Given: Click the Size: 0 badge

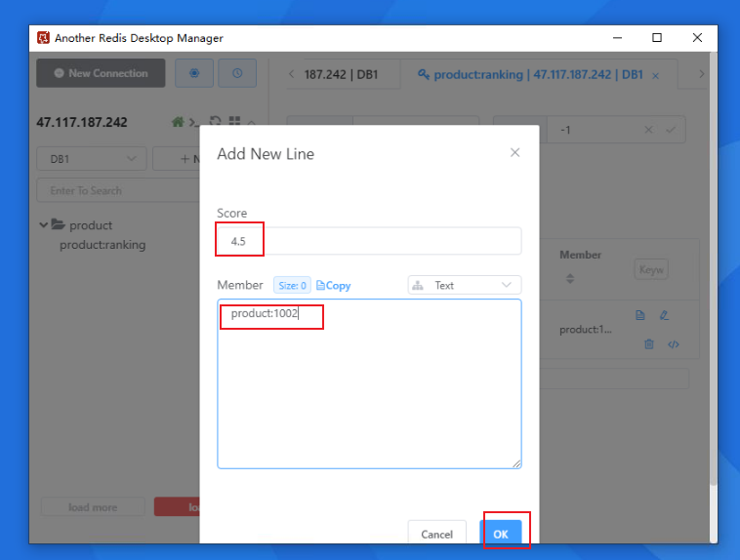Looking at the screenshot, I should pos(292,286).
